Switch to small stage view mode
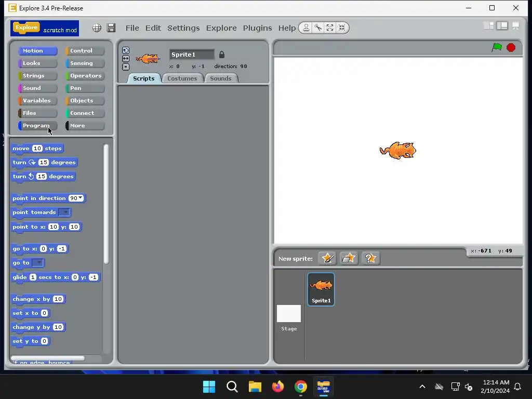Screen dimensions: 532x399 [x=488, y=26]
